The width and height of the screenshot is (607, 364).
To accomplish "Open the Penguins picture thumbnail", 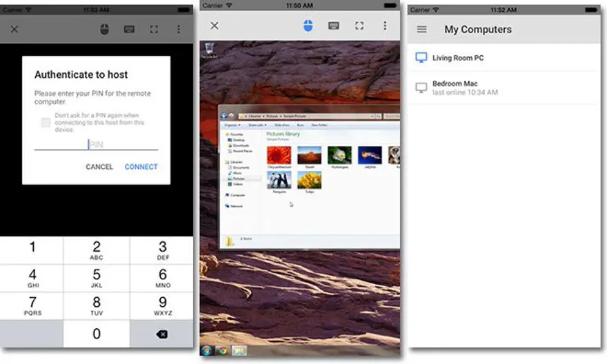I will [279, 181].
